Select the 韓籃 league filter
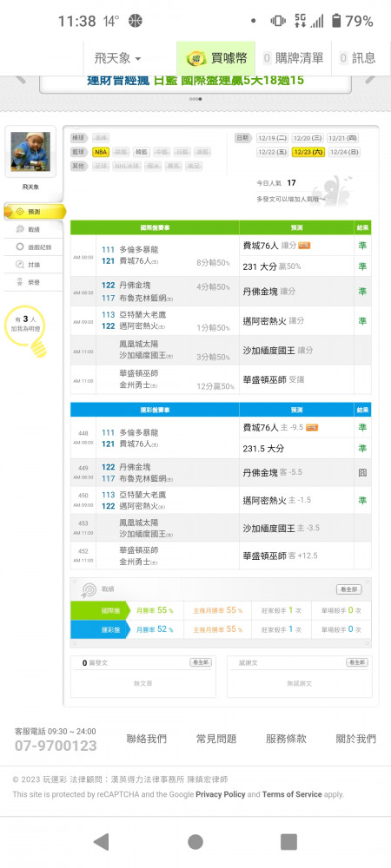391x868 pixels. coord(142,152)
